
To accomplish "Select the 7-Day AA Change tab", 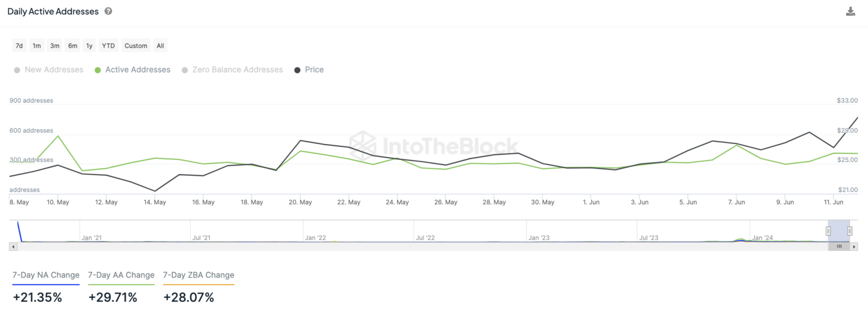I will click(121, 275).
